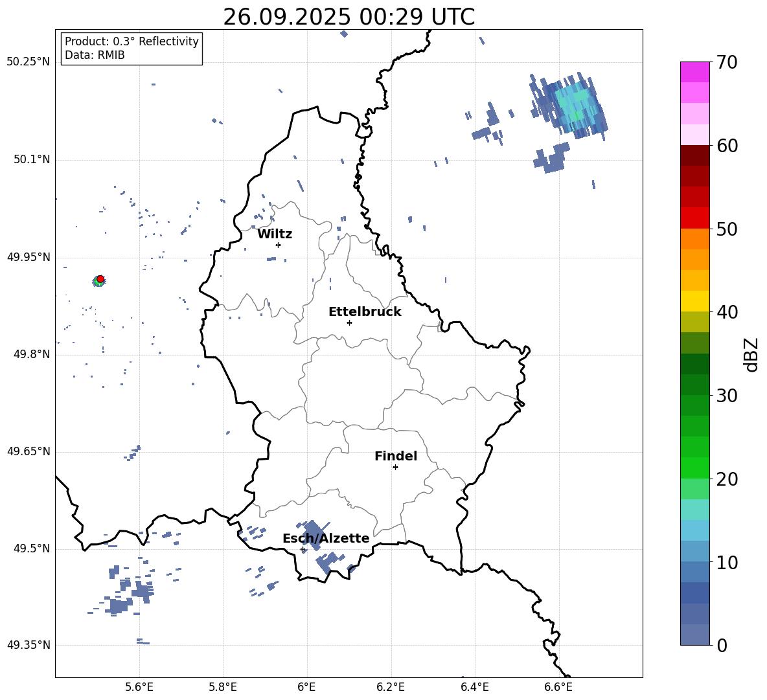Viewport: 767px width, 700px height.
Task: Click the Wiltz city label
Action: click(x=275, y=234)
